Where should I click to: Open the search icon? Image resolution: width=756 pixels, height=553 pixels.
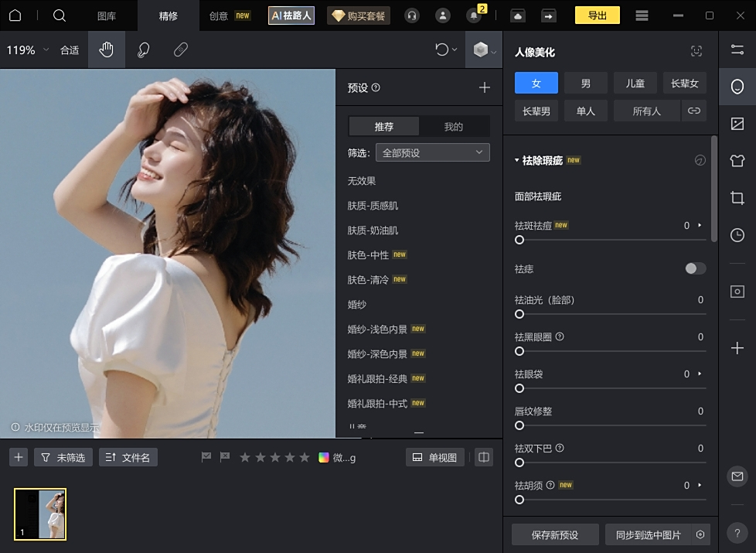click(57, 15)
